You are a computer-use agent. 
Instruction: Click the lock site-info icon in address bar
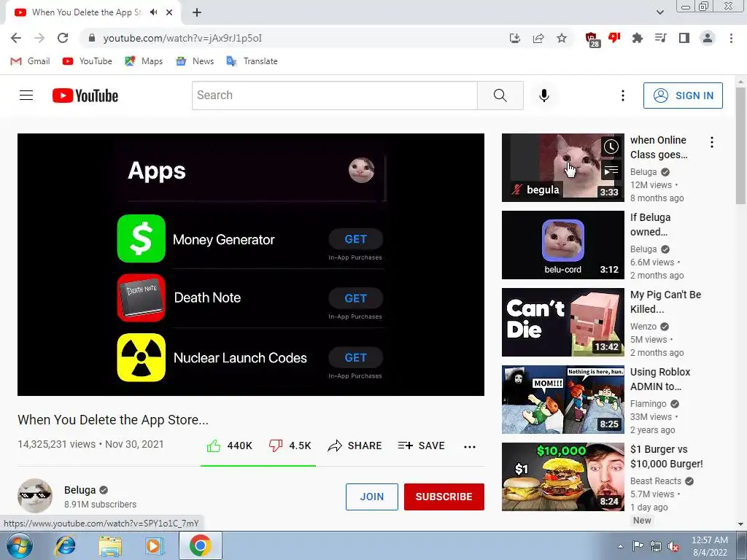point(92,38)
